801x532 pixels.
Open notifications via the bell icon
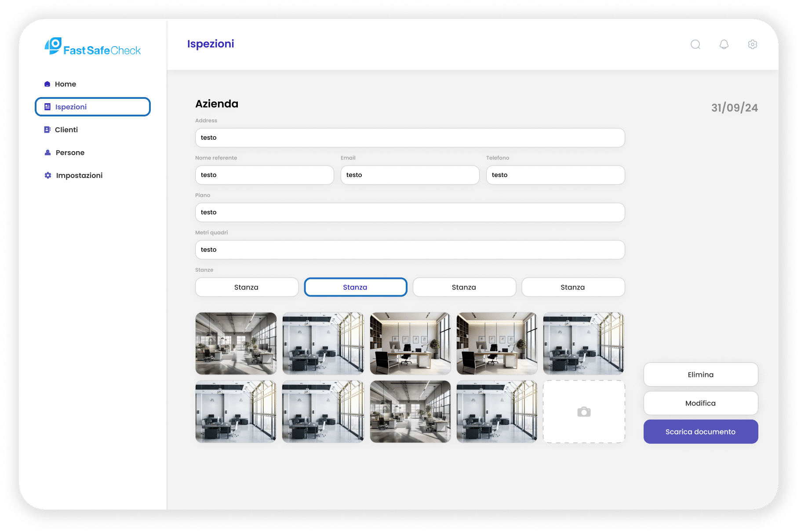[x=724, y=44]
